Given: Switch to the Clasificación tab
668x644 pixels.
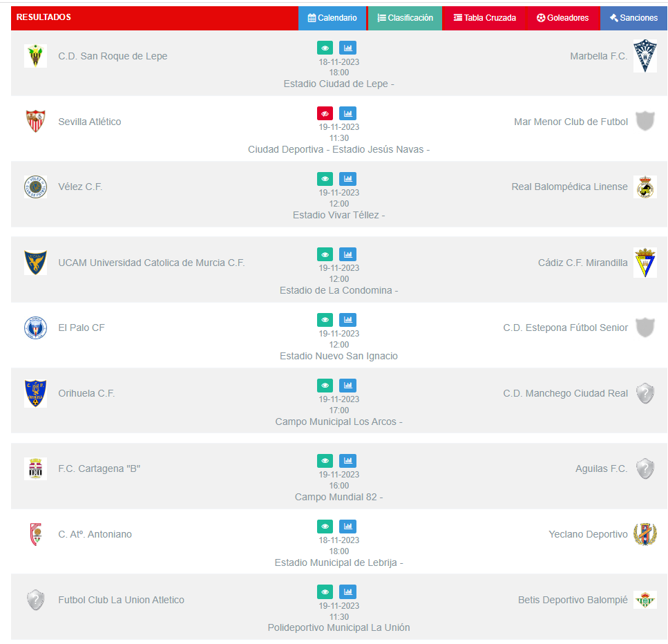Looking at the screenshot, I should (x=405, y=18).
